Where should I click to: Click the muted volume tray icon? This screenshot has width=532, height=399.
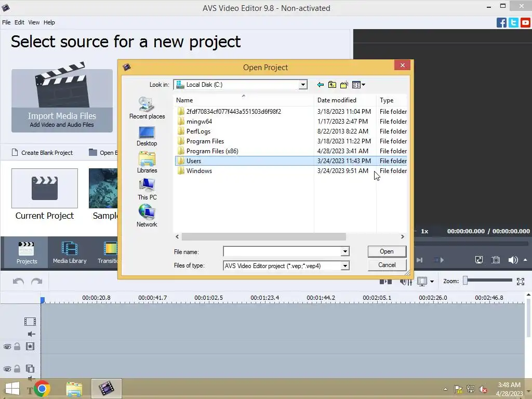[x=483, y=389]
